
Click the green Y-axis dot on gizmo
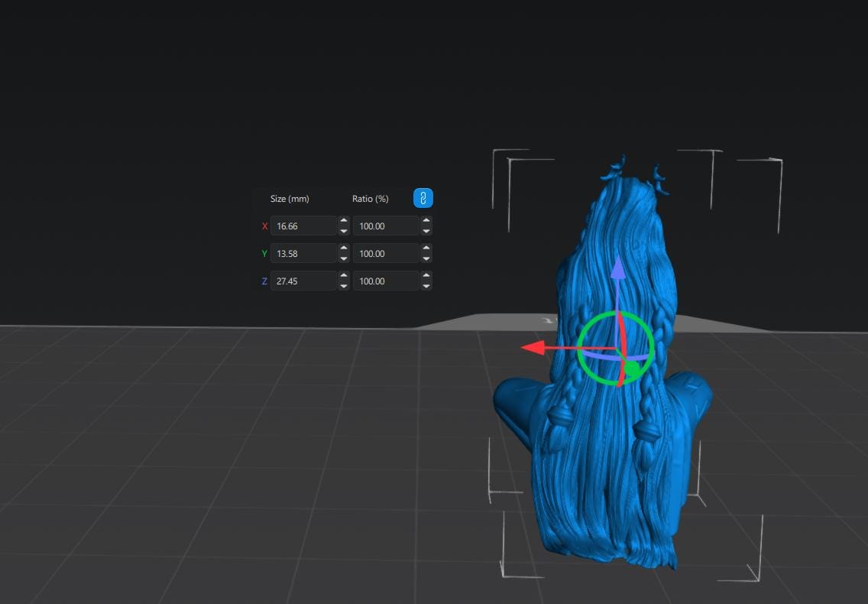coord(632,368)
